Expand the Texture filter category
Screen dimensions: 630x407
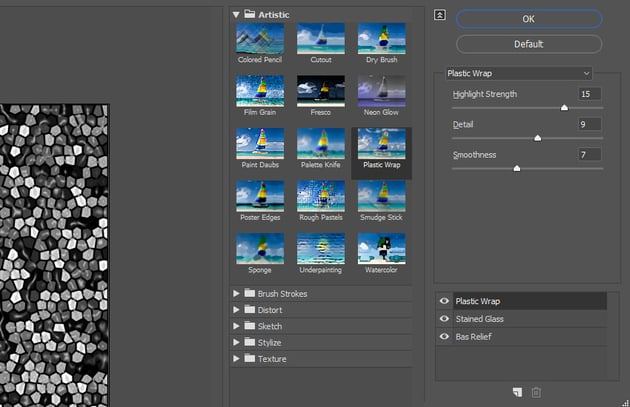coord(237,358)
